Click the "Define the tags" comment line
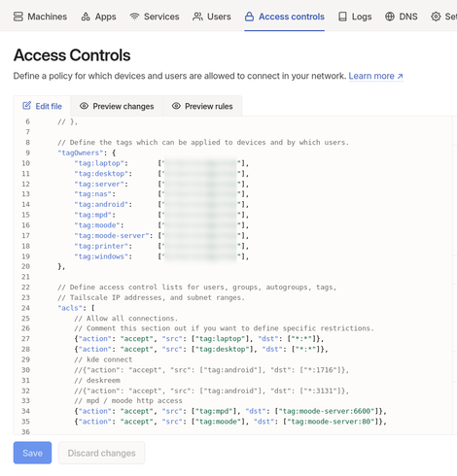 (203, 142)
